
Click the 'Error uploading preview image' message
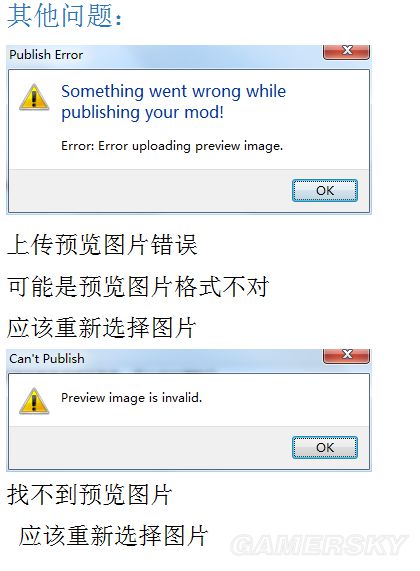(172, 146)
